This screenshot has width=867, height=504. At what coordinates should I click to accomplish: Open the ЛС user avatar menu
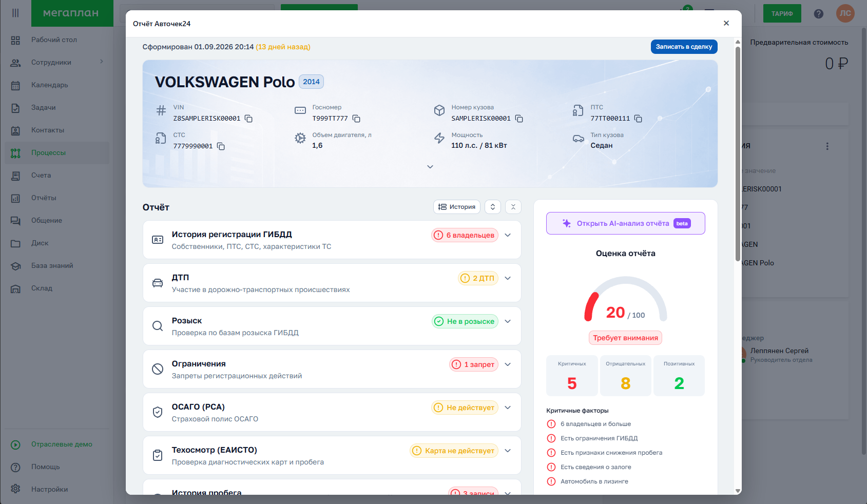point(845,13)
